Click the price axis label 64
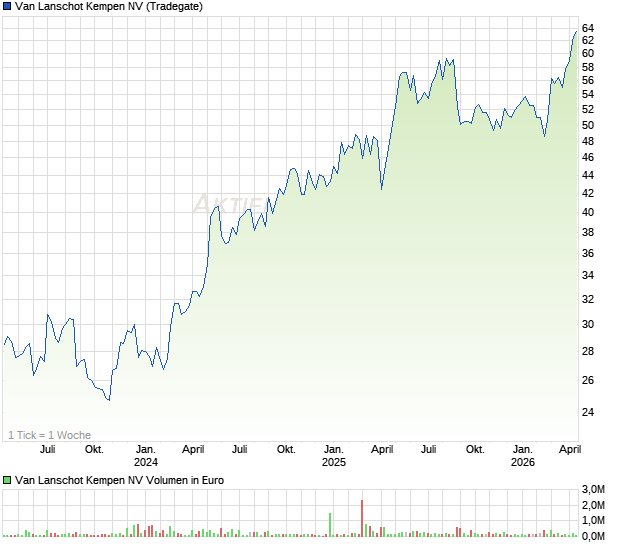This screenshot has width=620, height=546. tap(588, 28)
